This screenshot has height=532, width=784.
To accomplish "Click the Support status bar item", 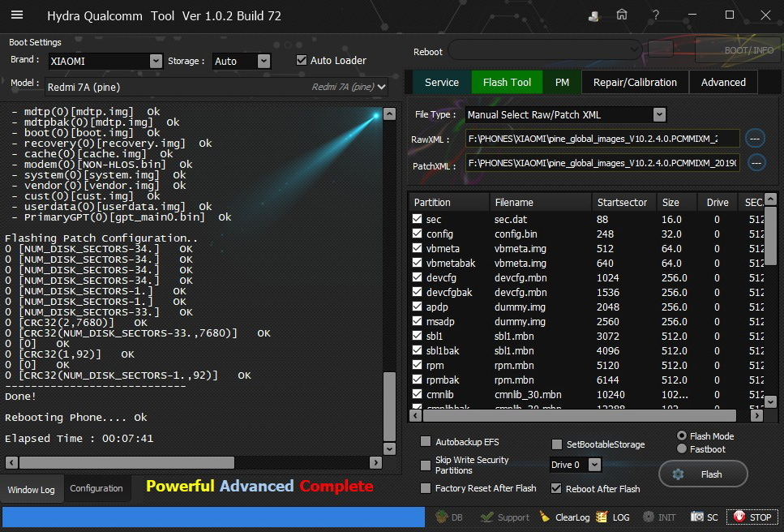I will [x=504, y=517].
